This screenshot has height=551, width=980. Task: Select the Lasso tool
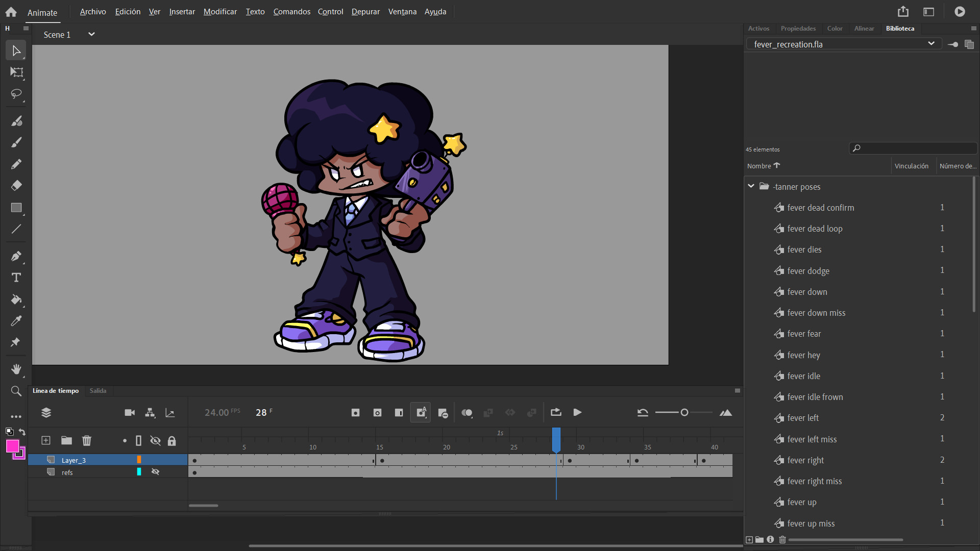tap(16, 94)
